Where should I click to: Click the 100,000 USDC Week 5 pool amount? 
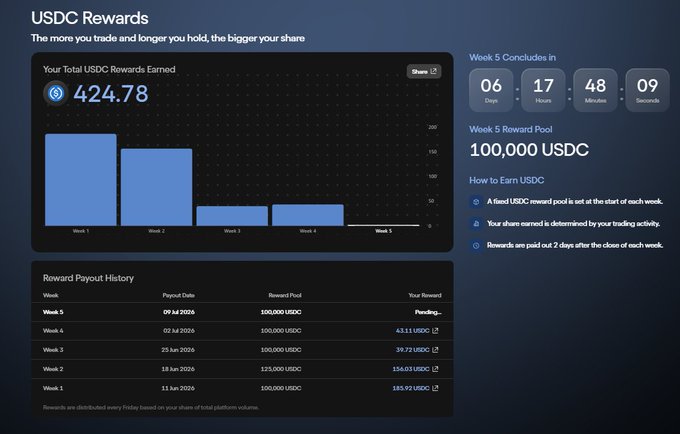529,150
